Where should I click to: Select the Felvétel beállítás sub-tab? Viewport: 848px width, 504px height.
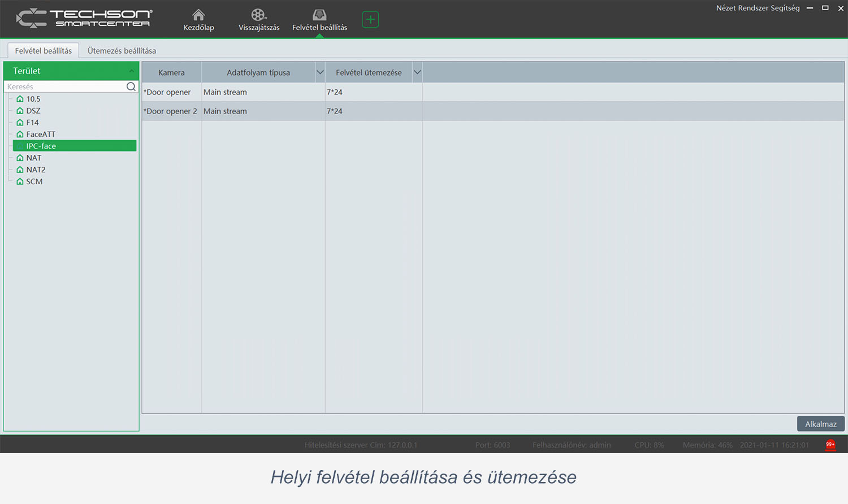coord(44,51)
